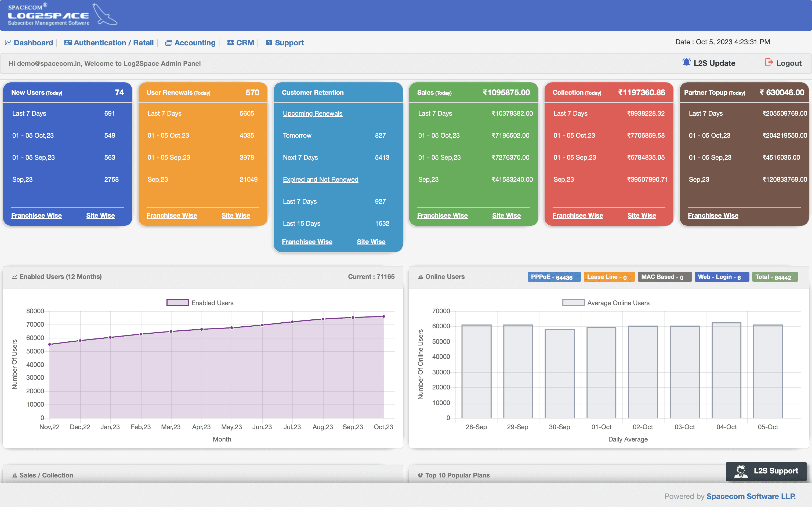Open the Expired and Not Renewed link
Image resolution: width=812 pixels, height=507 pixels.
tap(321, 179)
